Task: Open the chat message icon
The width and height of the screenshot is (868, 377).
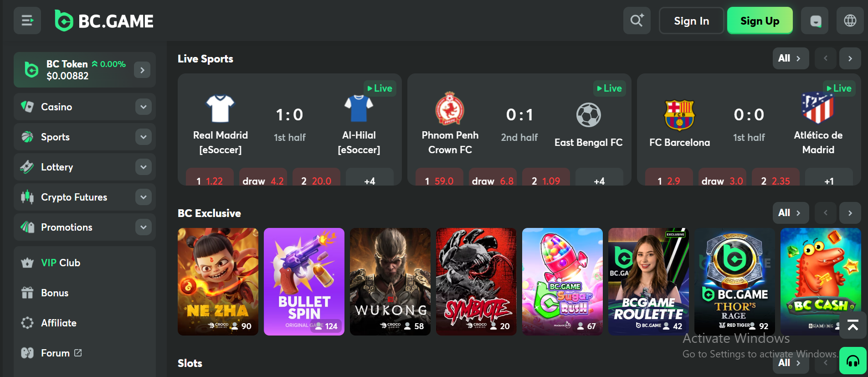Action: 815,21
